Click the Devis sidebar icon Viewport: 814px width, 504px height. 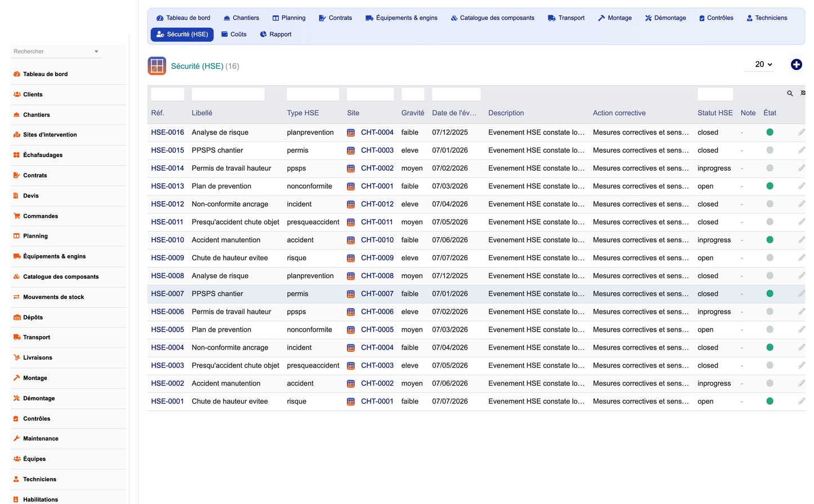[16, 196]
